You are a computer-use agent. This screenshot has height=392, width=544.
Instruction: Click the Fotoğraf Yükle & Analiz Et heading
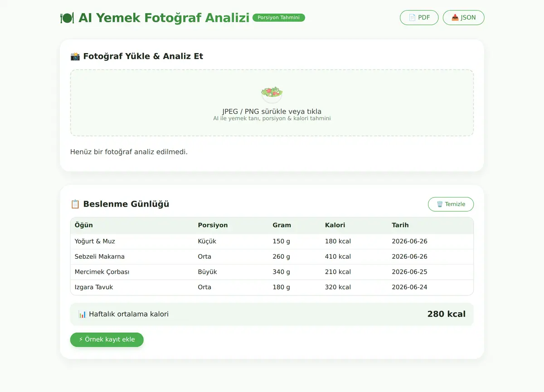pyautogui.click(x=143, y=56)
